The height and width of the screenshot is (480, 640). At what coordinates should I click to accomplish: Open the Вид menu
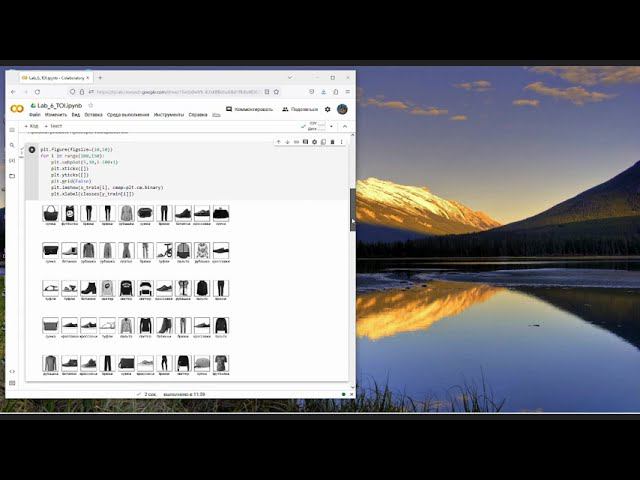(76, 115)
